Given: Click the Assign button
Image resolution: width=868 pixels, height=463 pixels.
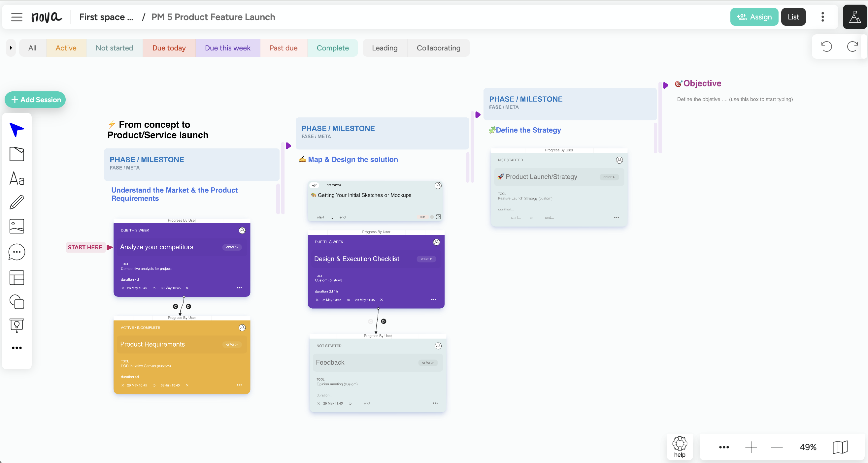Looking at the screenshot, I should [x=754, y=17].
